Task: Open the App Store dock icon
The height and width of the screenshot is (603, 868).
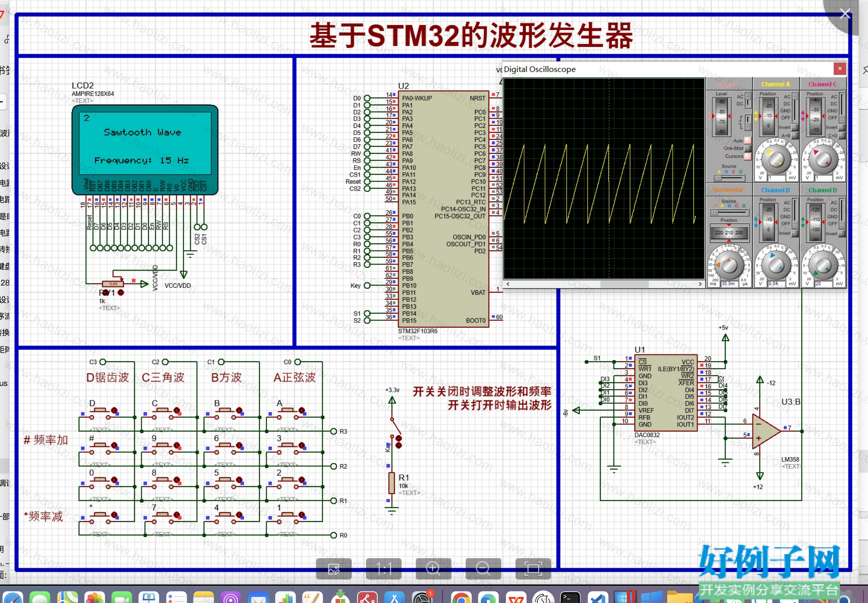Action: pos(394,598)
